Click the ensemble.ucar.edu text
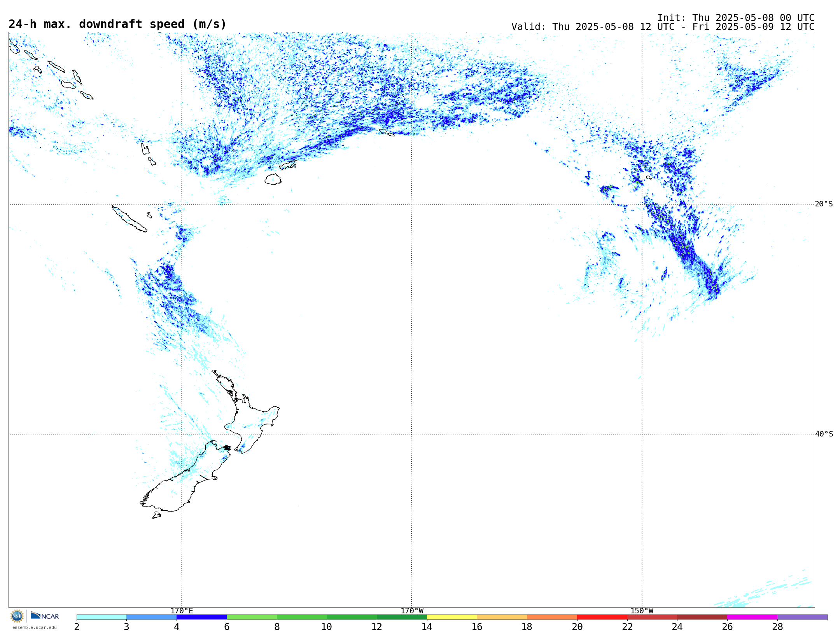 (35, 627)
